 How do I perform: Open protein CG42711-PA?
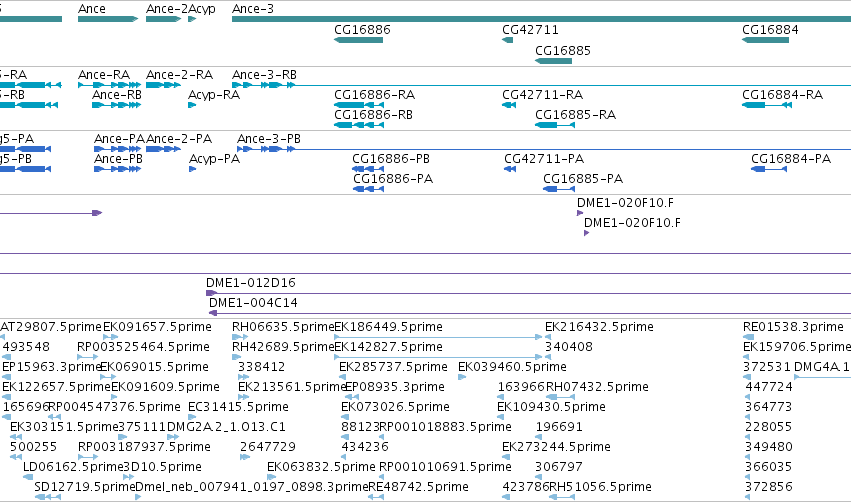[x=510, y=169]
